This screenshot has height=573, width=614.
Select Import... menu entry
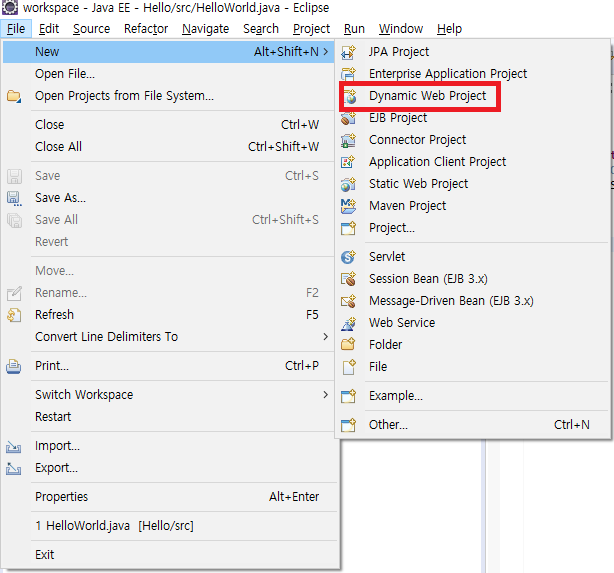coord(168,446)
